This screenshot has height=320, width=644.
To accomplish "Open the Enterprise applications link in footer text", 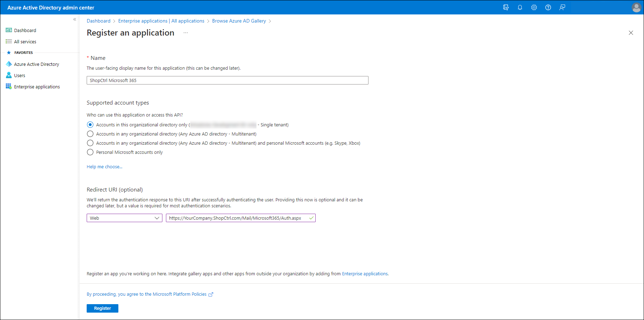I will [365, 274].
